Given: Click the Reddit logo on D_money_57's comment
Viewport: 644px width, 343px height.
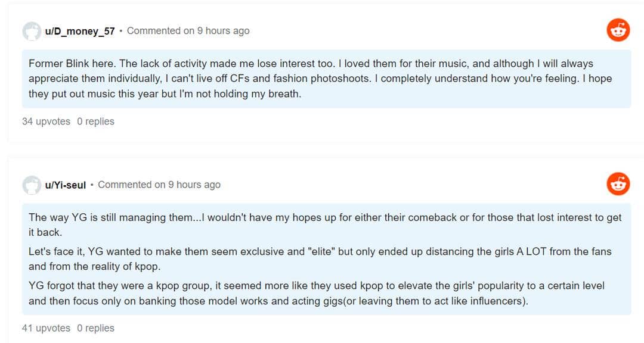Looking at the screenshot, I should tap(618, 30).
